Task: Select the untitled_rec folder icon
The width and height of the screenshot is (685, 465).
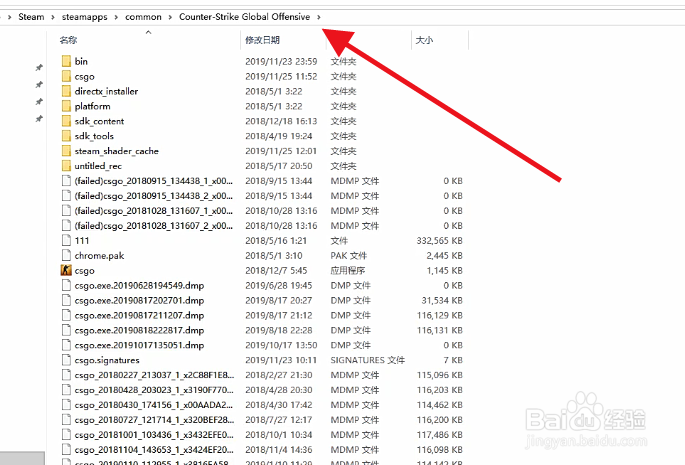Action: (66, 166)
